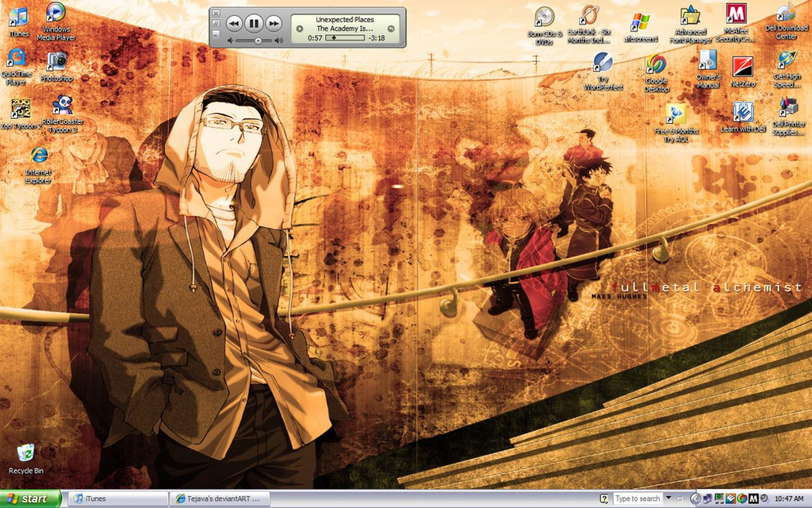
Task: Open the Owner's Manual shortcut
Action: point(708,69)
